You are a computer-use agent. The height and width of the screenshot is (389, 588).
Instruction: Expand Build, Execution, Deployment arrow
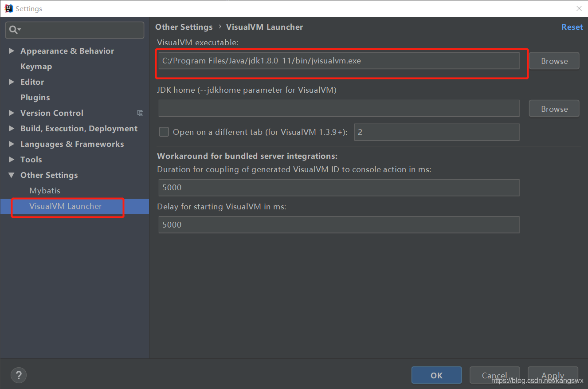point(12,129)
